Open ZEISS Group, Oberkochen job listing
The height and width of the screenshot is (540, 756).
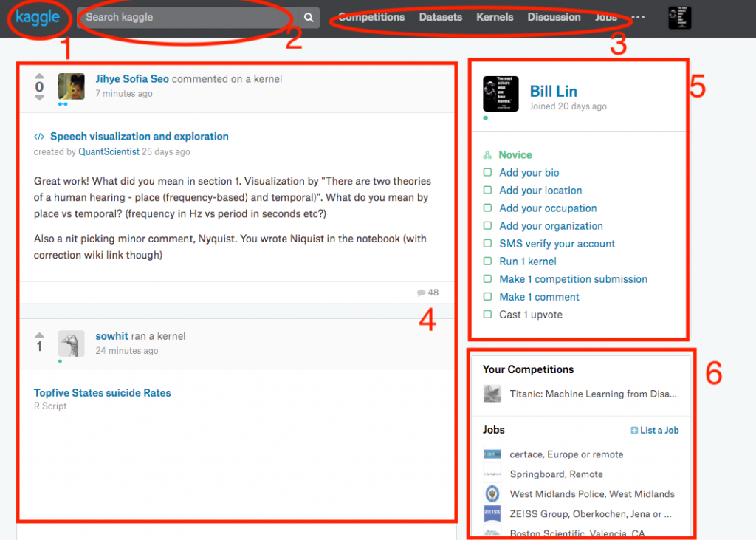pyautogui.click(x=591, y=514)
